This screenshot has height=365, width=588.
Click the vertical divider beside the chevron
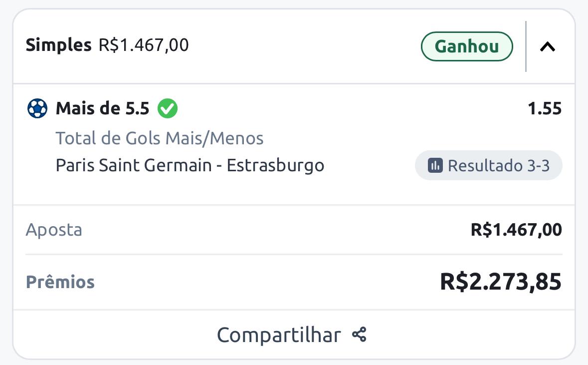(x=526, y=46)
